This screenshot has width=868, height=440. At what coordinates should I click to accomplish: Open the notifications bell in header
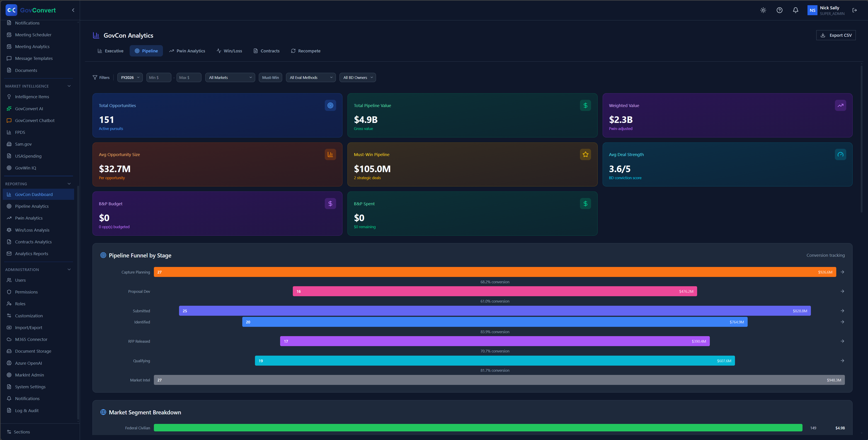point(795,10)
